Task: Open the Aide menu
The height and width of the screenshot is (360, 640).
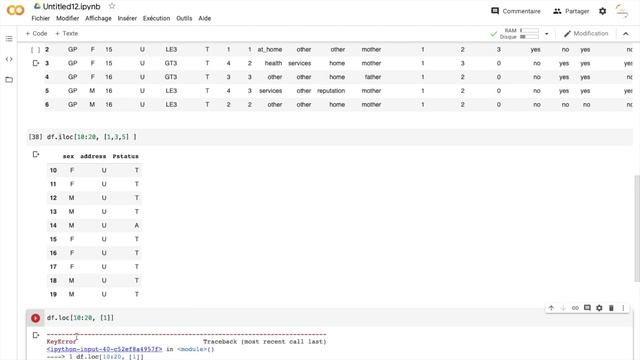Action: (204, 18)
